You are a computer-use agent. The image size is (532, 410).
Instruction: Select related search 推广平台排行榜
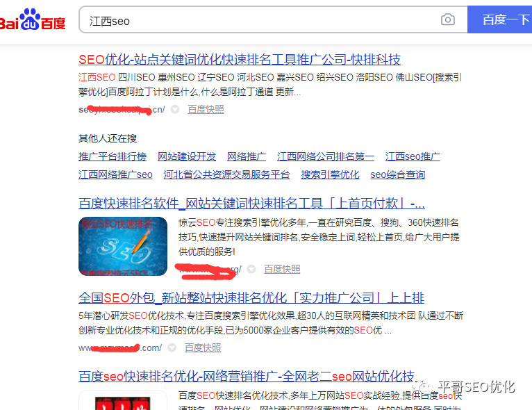113,156
